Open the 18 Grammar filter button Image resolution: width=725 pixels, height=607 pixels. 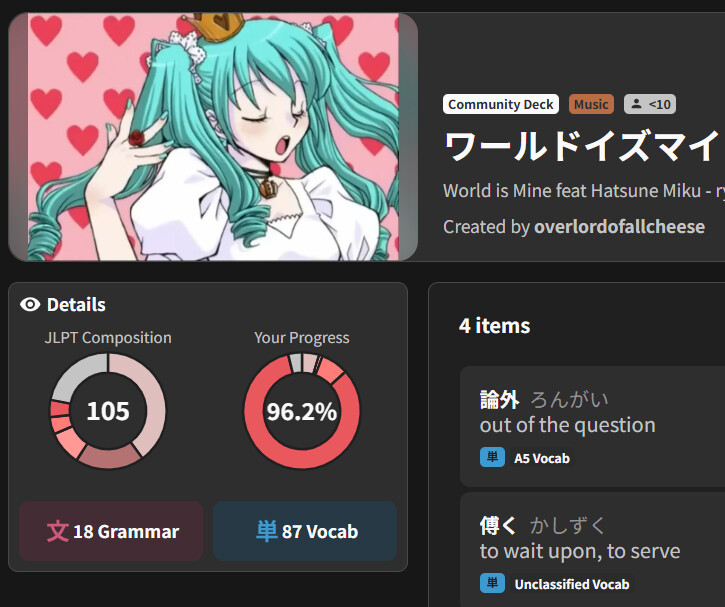coord(111,531)
